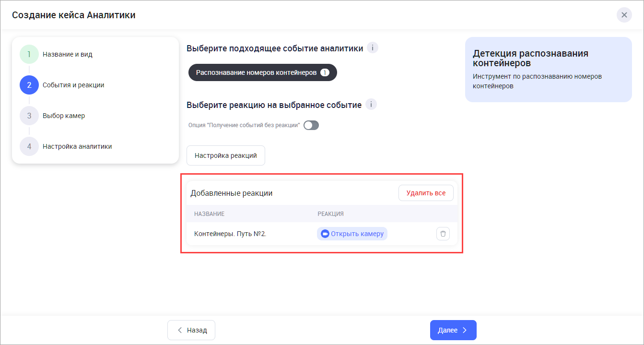644x345 pixels.
Task: Click the camera icon in Открыть камеру
Action: point(325,234)
